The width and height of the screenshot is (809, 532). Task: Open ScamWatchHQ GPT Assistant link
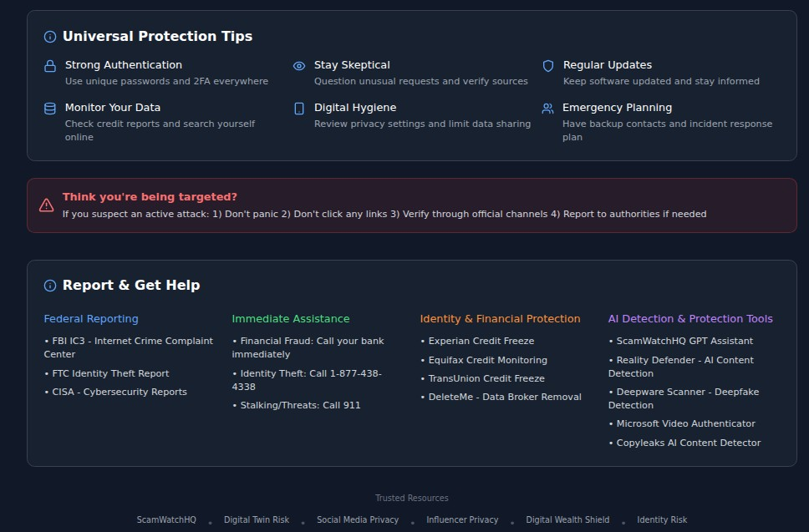tap(684, 341)
